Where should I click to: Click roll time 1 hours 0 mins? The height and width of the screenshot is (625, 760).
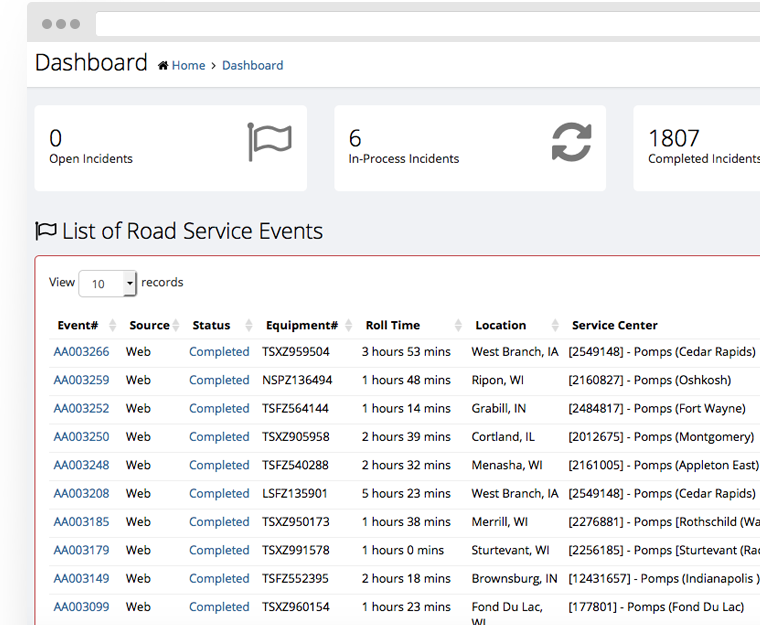coord(403,550)
